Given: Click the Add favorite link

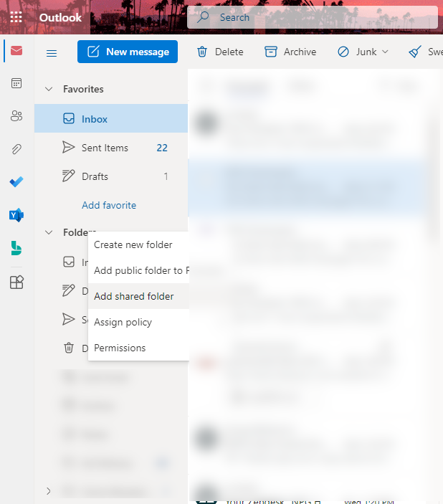Looking at the screenshot, I should pyautogui.click(x=109, y=205).
